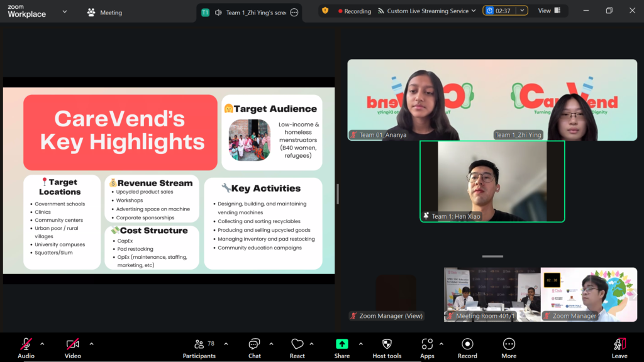Leave the meeting
This screenshot has height=362, width=644.
pos(619,348)
